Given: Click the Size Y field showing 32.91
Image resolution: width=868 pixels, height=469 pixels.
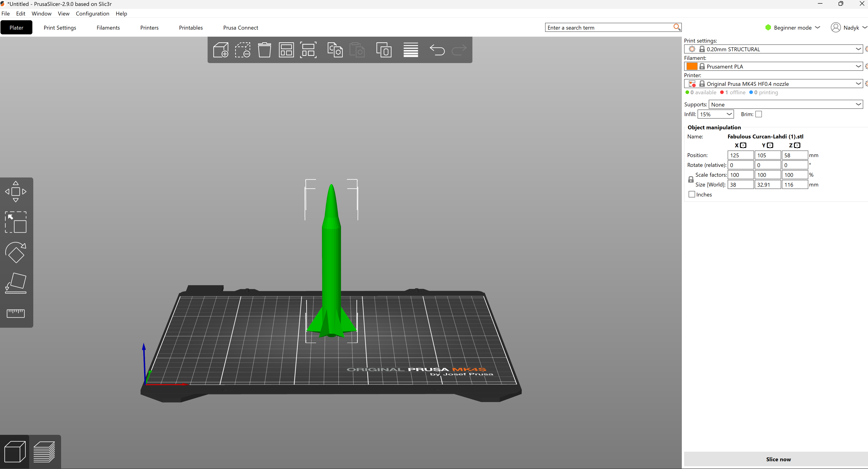Looking at the screenshot, I should click(x=768, y=184).
